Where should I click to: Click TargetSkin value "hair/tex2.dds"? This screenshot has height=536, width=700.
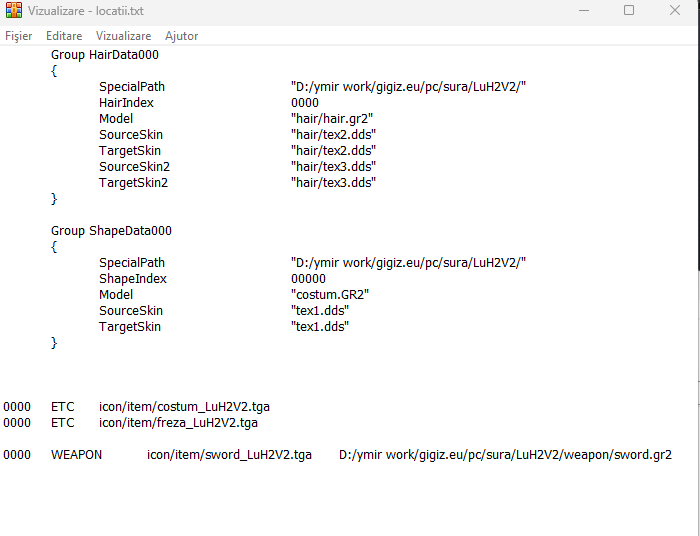[333, 151]
